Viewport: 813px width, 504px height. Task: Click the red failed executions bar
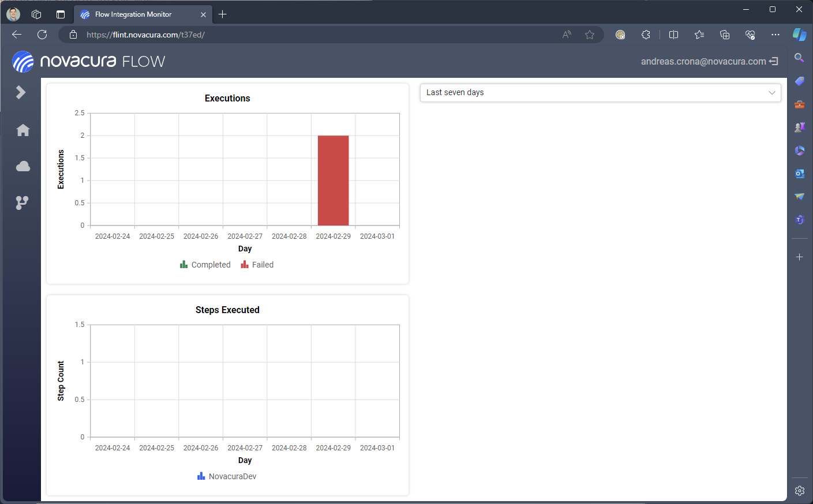pyautogui.click(x=333, y=180)
